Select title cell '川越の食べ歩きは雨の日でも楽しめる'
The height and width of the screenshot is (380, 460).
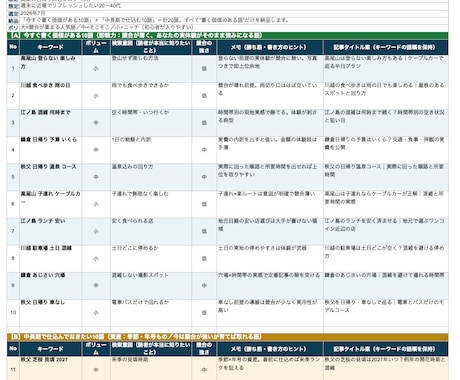tap(385, 96)
